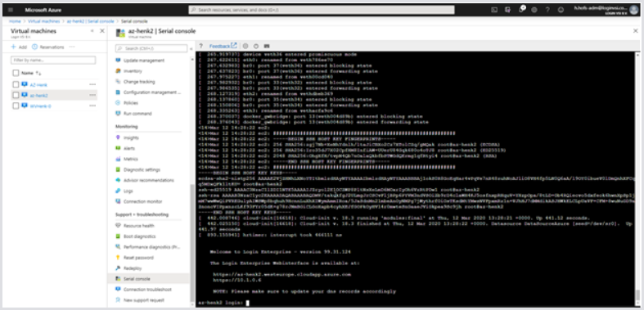Open the AZ-Henk virtual machine link

[x=38, y=84]
